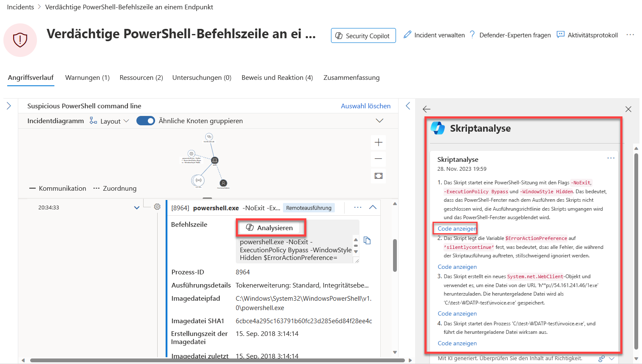Toggle Ähnliche Knoten gruppieren switch

pos(146,121)
